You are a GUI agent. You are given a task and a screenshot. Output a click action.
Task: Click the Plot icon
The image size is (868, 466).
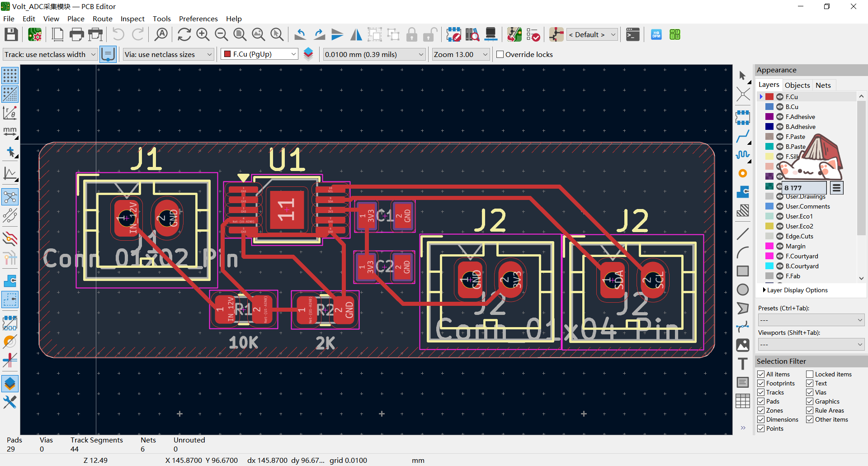pyautogui.click(x=95, y=34)
